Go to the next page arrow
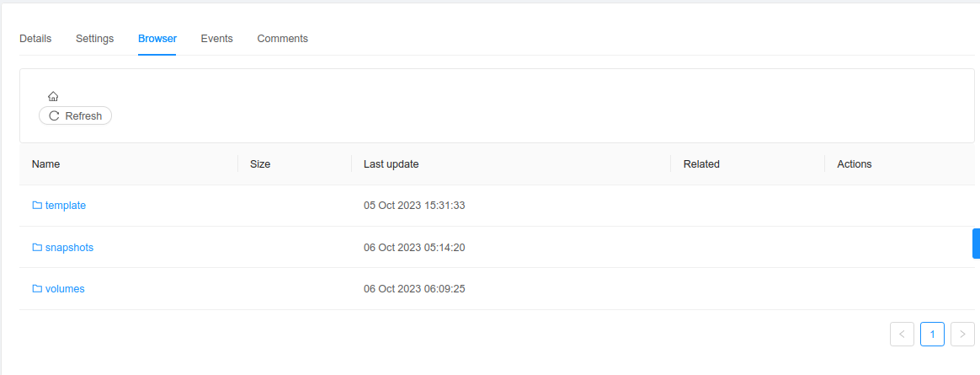Image resolution: width=980 pixels, height=375 pixels. click(x=962, y=334)
